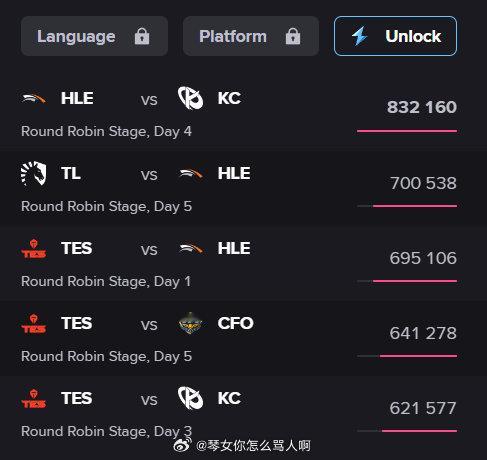The height and width of the screenshot is (460, 487).
Task: Click the Unlock button
Action: click(395, 36)
